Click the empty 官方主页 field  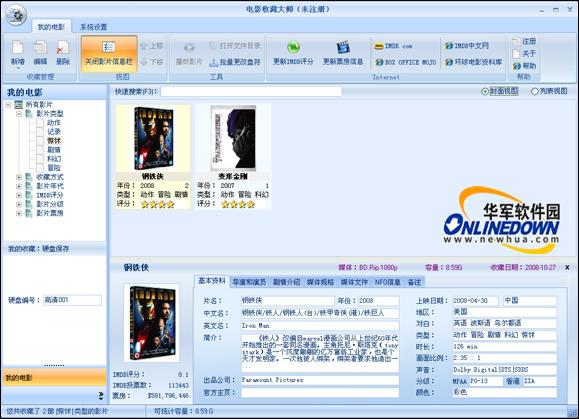click(x=320, y=392)
